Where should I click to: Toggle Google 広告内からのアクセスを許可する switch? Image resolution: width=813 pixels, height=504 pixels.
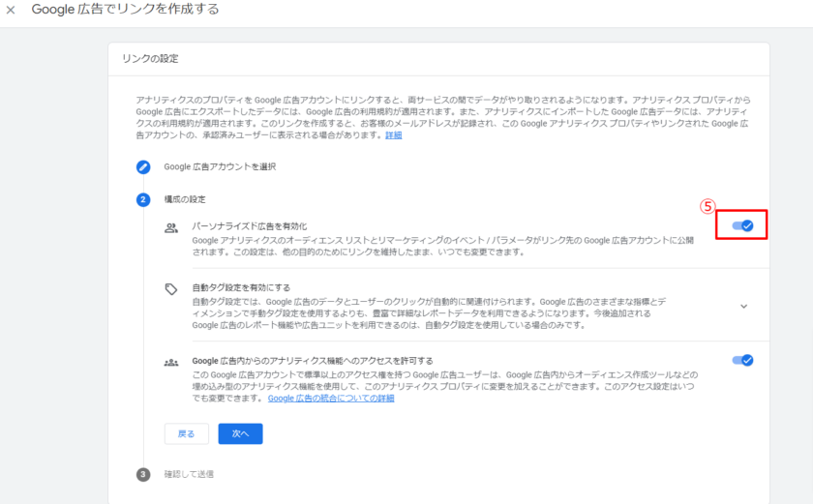742,360
